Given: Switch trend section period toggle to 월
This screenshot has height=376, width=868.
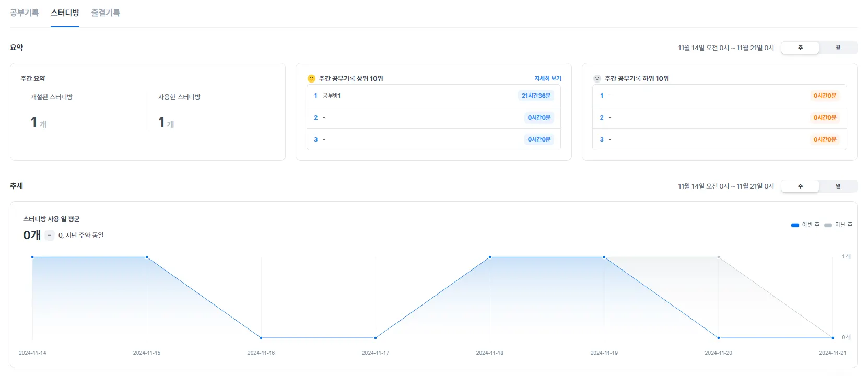Looking at the screenshot, I should (x=838, y=186).
